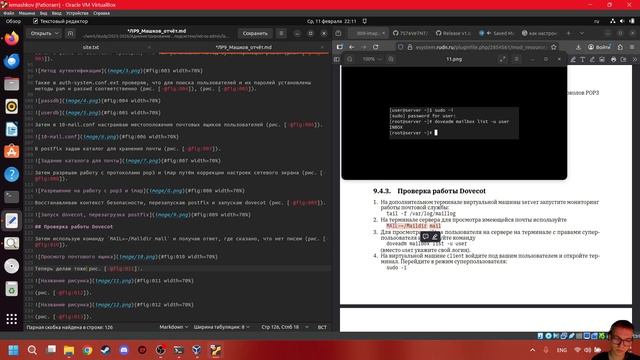Click the highlight pencil icon in PDF popup

[435, 236]
